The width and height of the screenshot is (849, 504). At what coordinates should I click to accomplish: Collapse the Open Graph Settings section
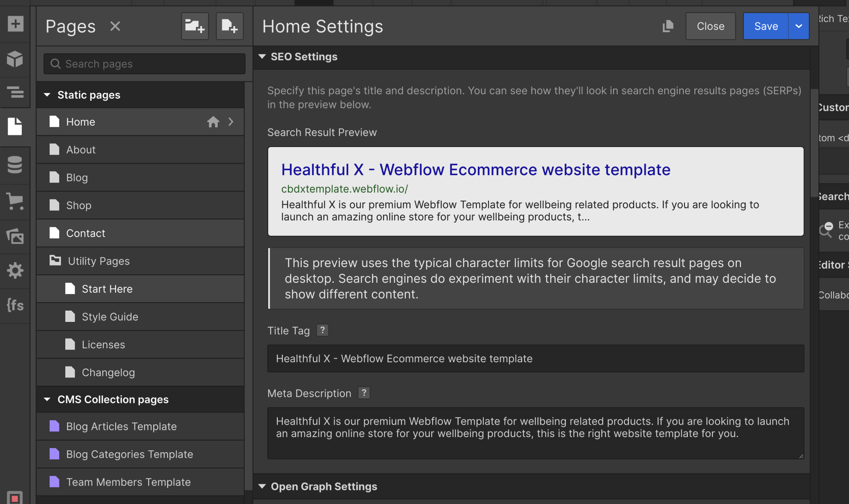coord(262,486)
